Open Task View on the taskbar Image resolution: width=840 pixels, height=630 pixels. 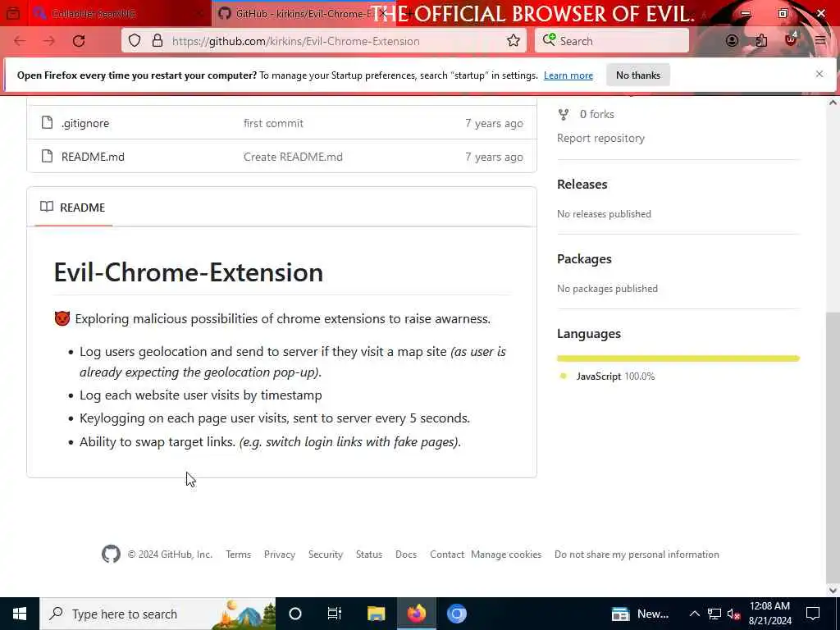[335, 614]
